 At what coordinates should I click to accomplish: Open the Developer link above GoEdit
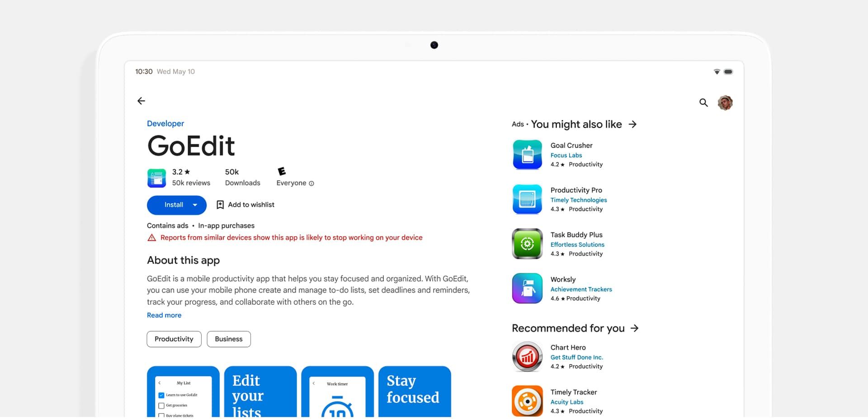coord(165,124)
